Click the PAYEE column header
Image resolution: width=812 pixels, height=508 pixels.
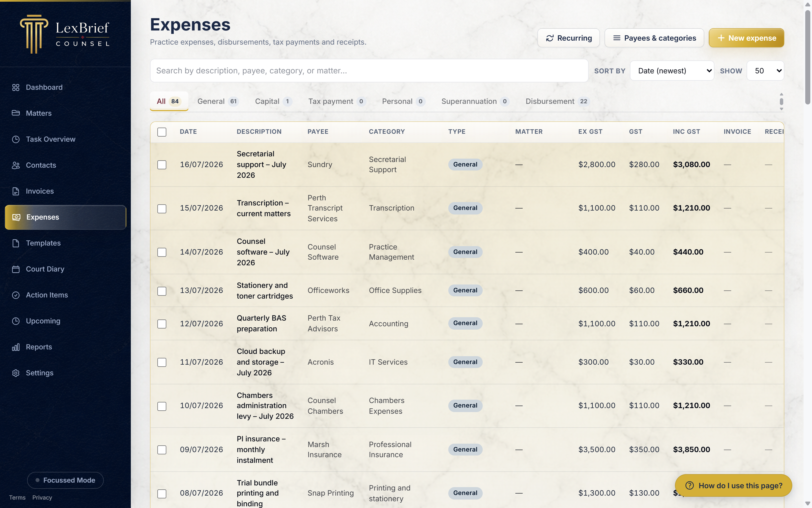[x=318, y=132]
